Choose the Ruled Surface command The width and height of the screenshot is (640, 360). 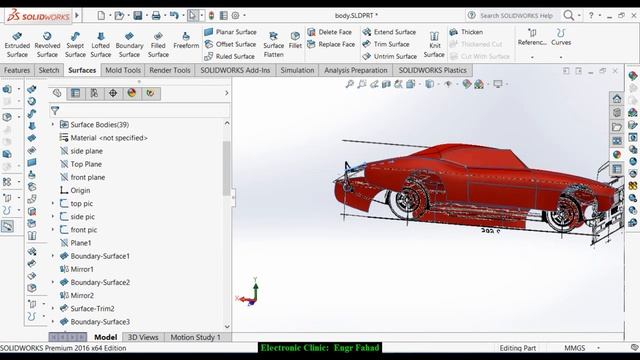(x=229, y=56)
